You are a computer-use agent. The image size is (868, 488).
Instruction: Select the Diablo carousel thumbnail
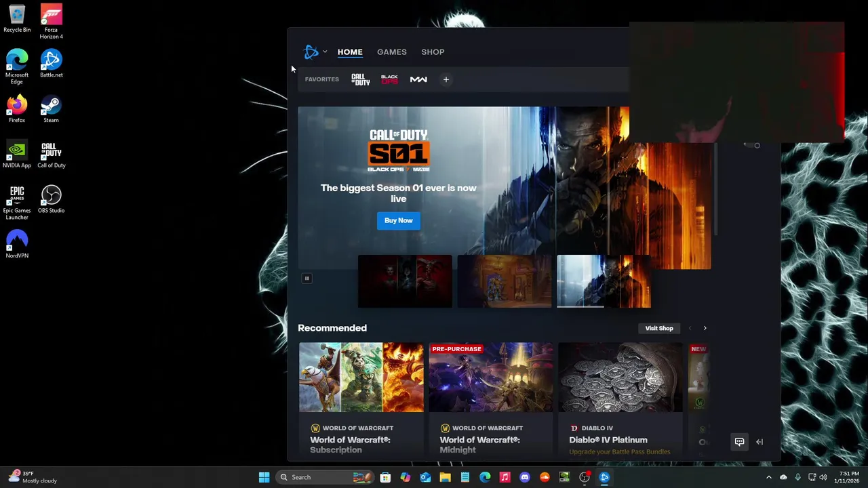pyautogui.click(x=405, y=281)
